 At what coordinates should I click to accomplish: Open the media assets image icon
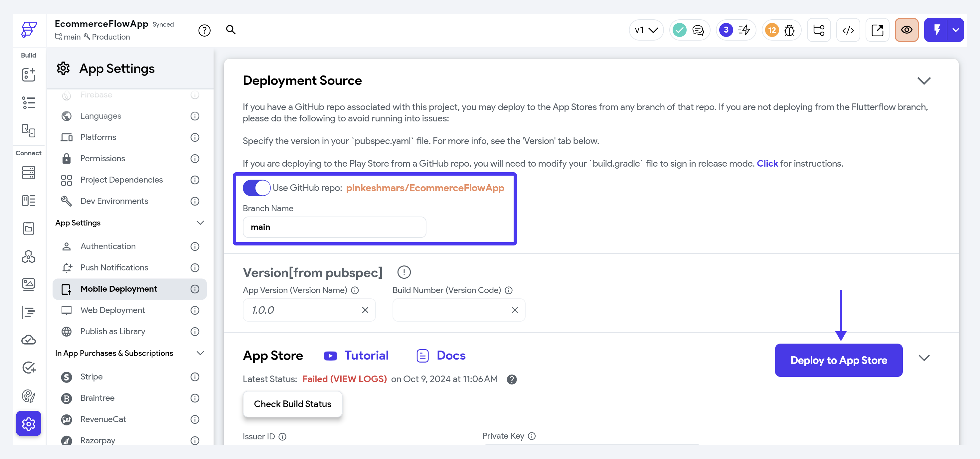tap(29, 284)
